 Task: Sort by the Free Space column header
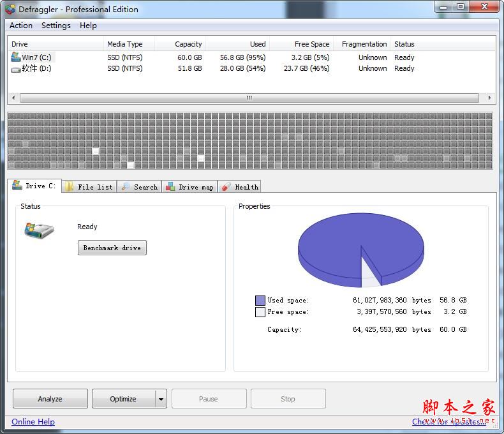(302, 44)
